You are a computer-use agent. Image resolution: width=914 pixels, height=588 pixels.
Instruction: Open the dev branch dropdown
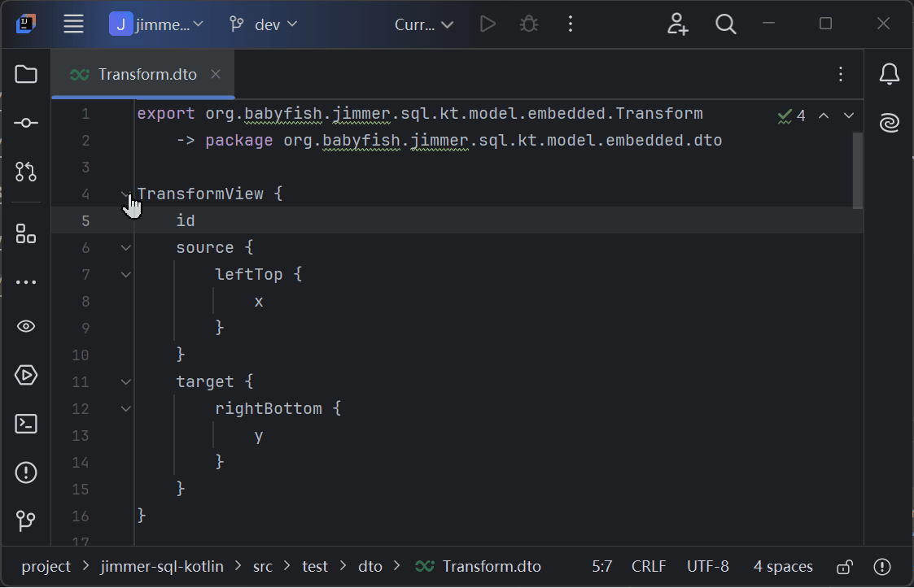point(264,24)
